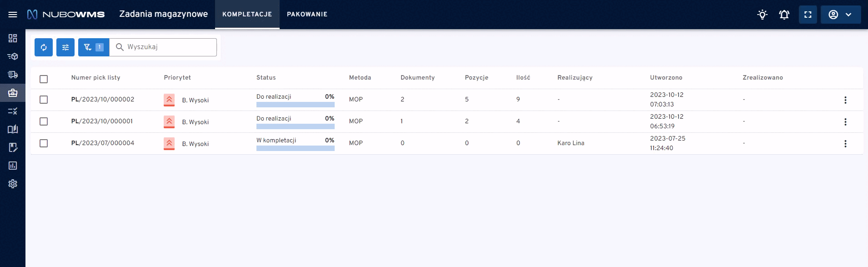
Task: Open the filter button with badge 1
Action: pyautogui.click(x=93, y=47)
